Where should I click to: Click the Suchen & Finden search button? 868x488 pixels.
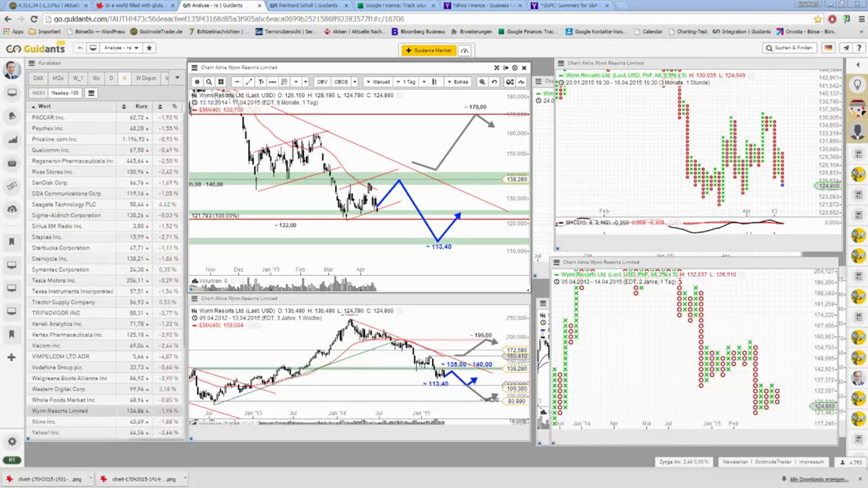pyautogui.click(x=790, y=48)
